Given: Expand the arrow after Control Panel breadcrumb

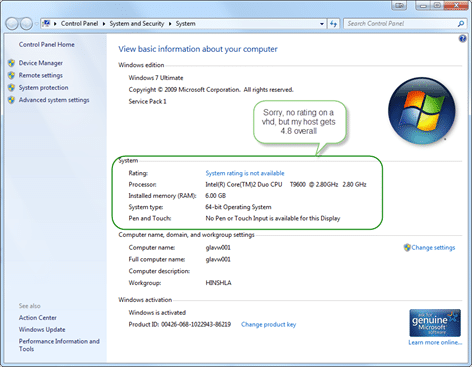Looking at the screenshot, I should [x=104, y=24].
